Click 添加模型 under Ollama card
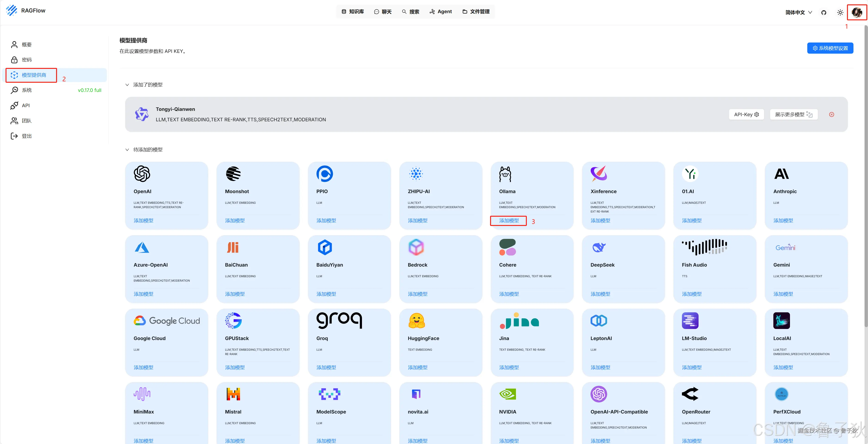Image resolution: width=868 pixels, height=444 pixels. point(509,220)
